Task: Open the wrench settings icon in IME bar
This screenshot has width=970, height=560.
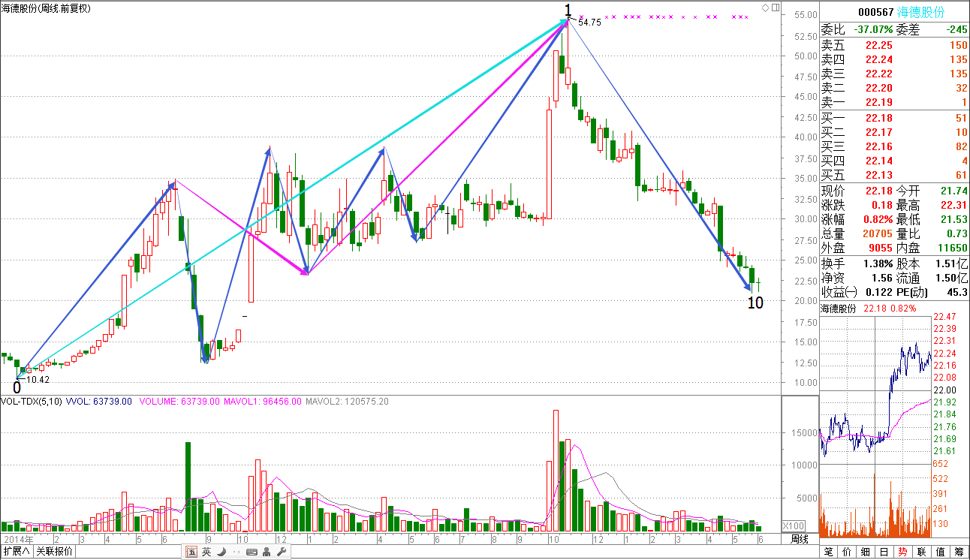Action: click(x=282, y=552)
